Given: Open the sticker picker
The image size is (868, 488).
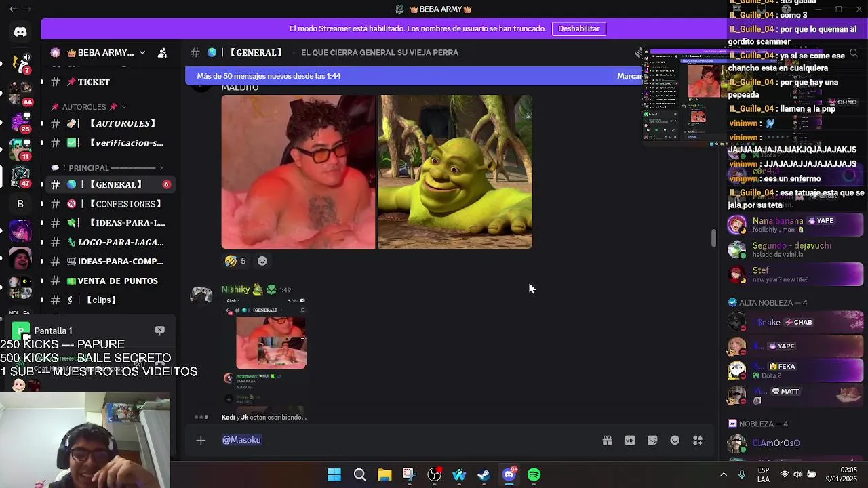Looking at the screenshot, I should click(x=652, y=441).
